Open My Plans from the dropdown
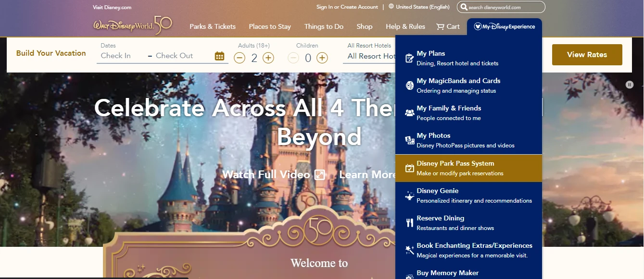 (468, 58)
